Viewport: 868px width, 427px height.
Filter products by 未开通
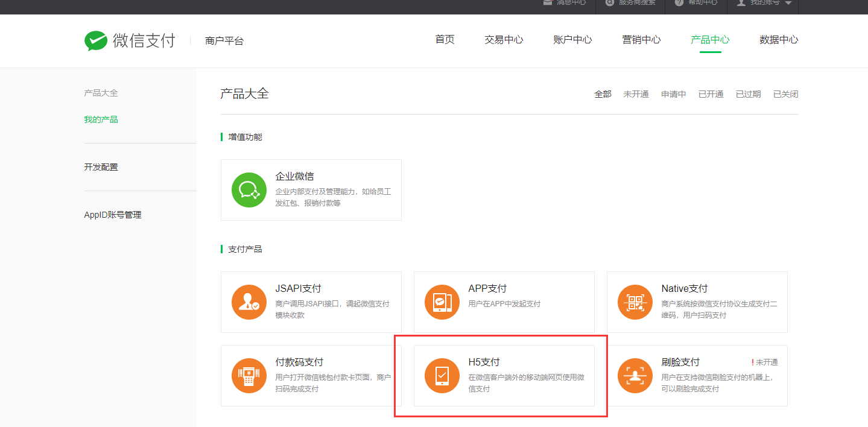pos(636,94)
